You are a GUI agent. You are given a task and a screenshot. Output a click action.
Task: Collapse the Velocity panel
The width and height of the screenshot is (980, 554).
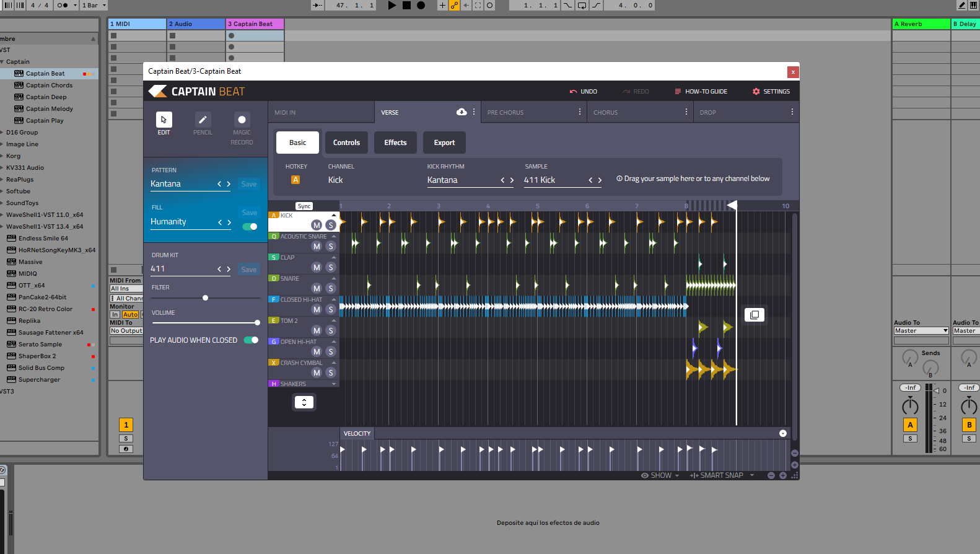tap(783, 433)
